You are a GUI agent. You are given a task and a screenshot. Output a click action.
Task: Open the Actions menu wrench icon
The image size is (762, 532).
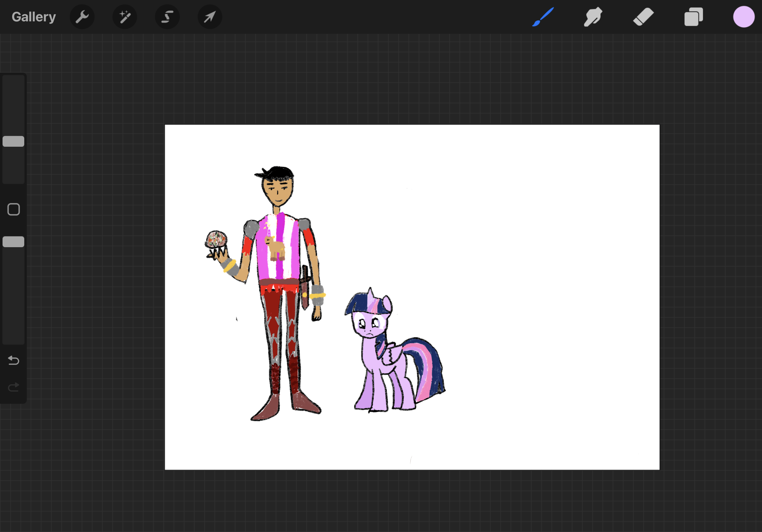click(x=82, y=17)
